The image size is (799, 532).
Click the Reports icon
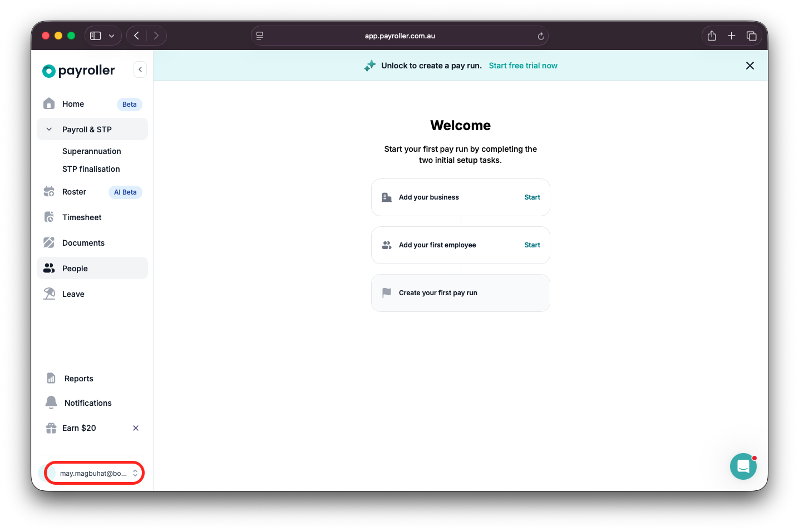(51, 379)
